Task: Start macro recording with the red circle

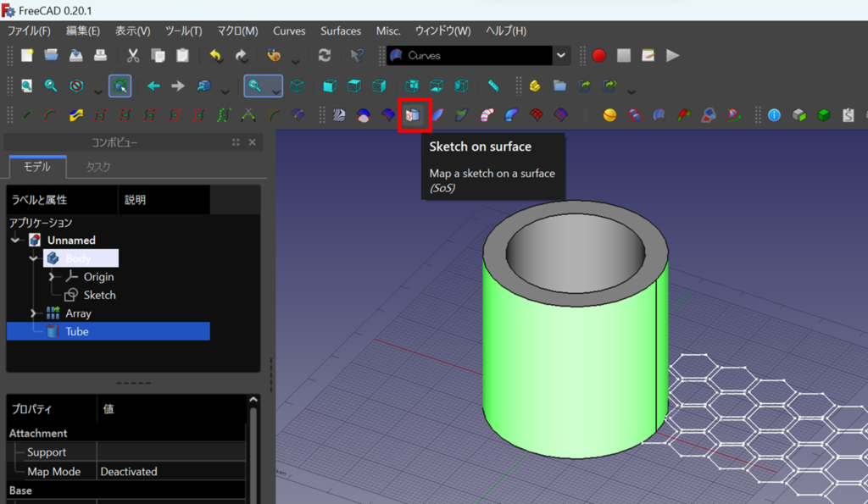Action: click(599, 55)
